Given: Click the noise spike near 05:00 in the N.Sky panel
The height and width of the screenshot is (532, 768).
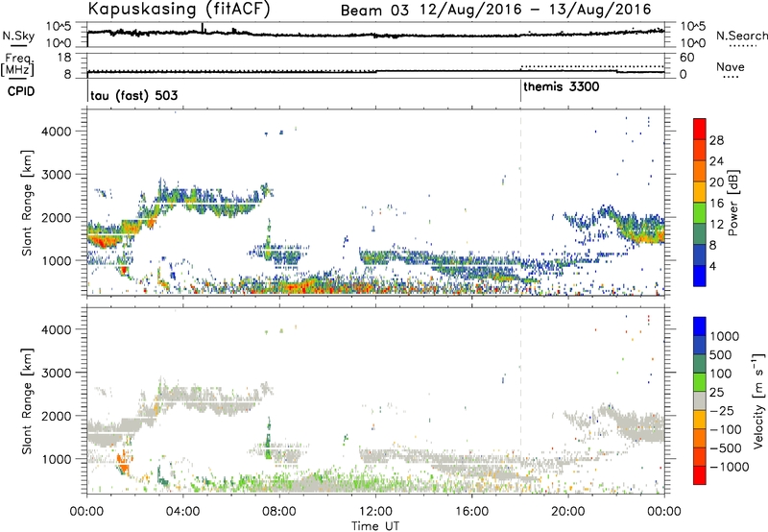Looking at the screenshot, I should (x=203, y=28).
